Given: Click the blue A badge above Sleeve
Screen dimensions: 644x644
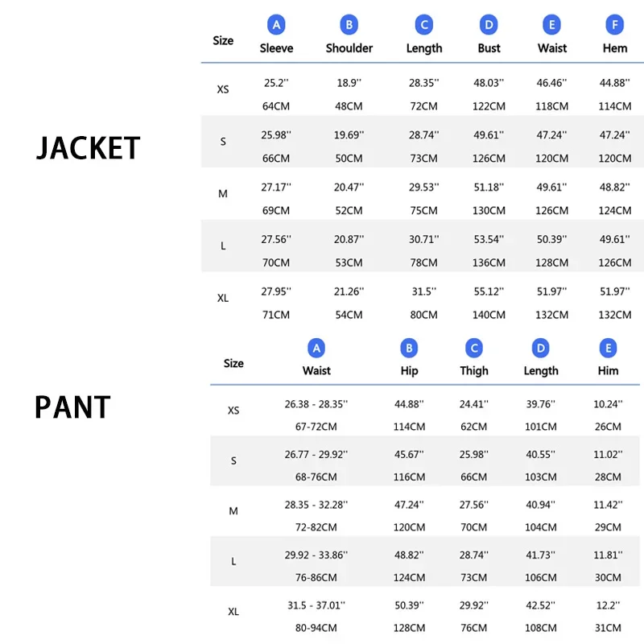Looking at the screenshot, I should (276, 25).
